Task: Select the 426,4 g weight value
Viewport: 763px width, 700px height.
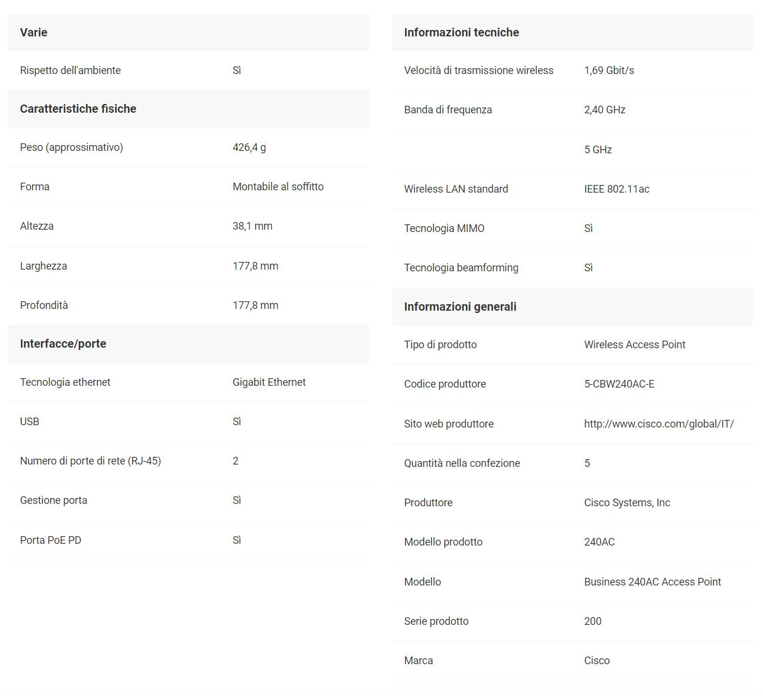Action: tap(249, 147)
